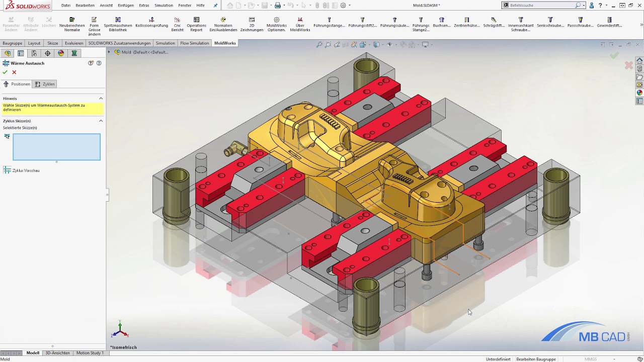644x362 pixels.
Task: Switch to the Flow Simulation ribbon tab
Action: point(194,43)
